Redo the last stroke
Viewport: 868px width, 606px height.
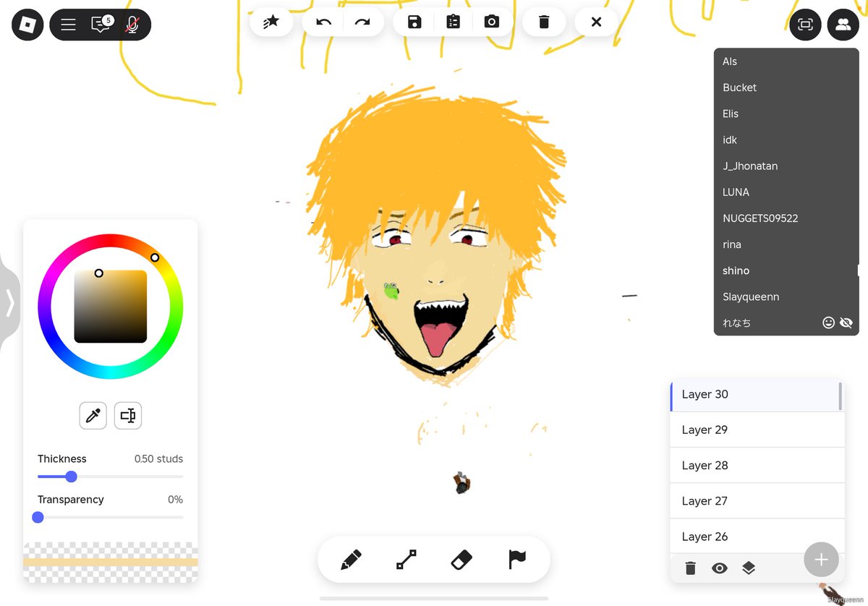pyautogui.click(x=362, y=22)
